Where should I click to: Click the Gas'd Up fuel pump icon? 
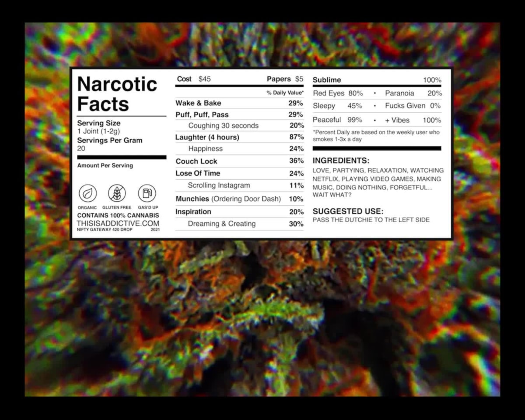click(147, 193)
